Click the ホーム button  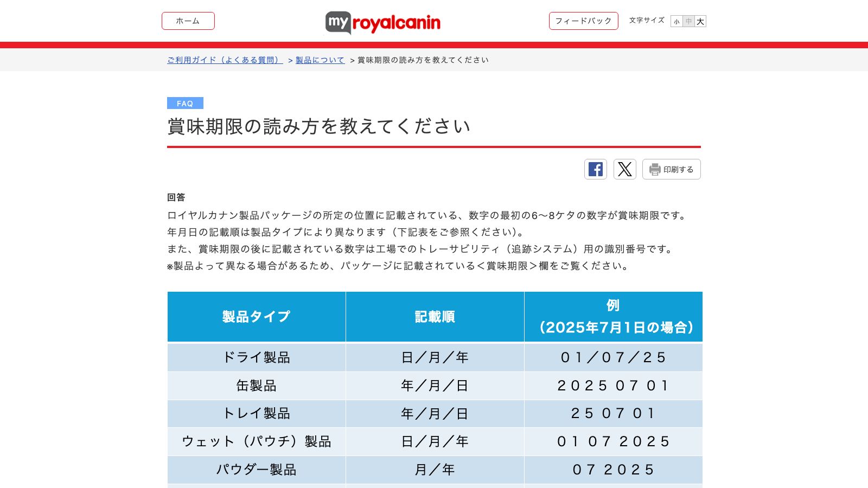tap(188, 21)
